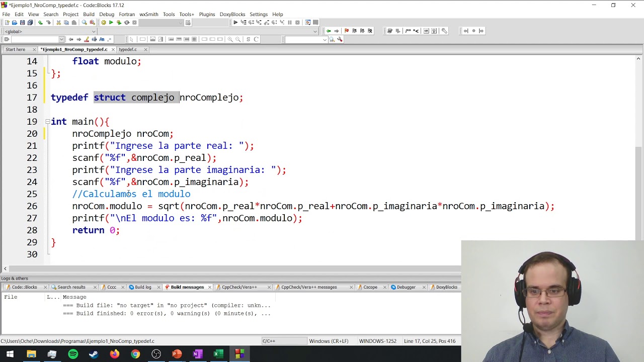Viewport: 644px width, 362px height.
Task: Click the Build and run icon
Action: coord(119,22)
